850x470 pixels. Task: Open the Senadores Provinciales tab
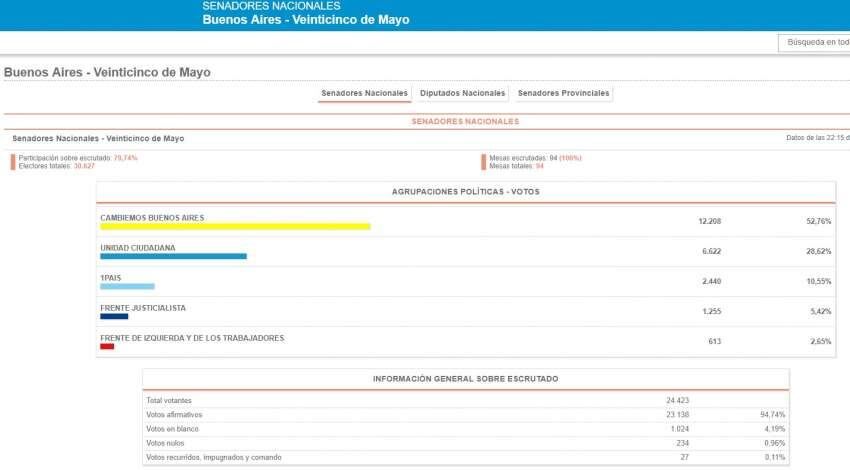click(564, 93)
